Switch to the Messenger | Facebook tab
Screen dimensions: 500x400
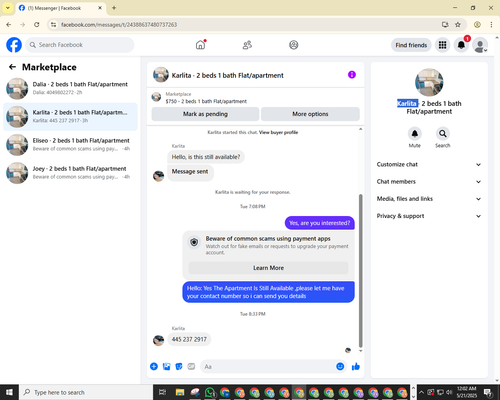coord(61,8)
